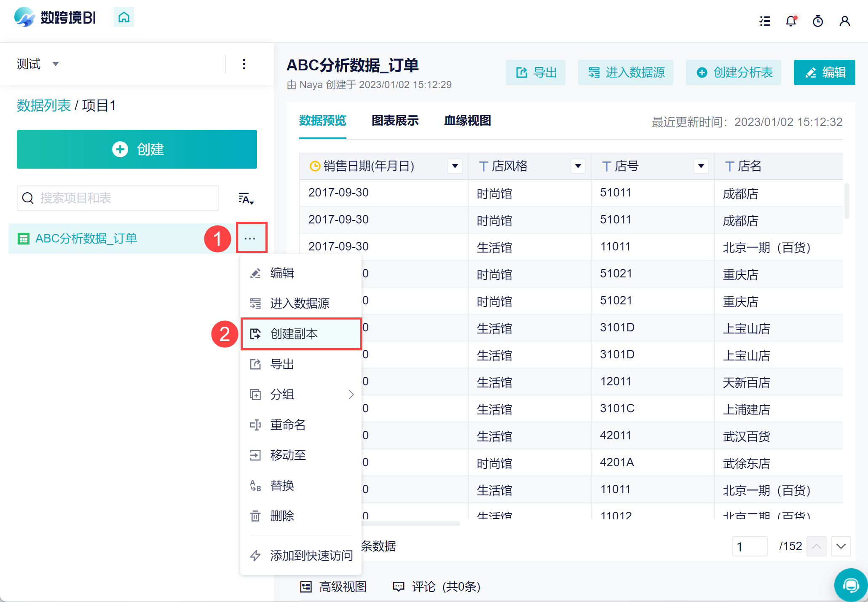Go to the next page using the down arrow
Viewport: 868px width, 602px height.
tap(841, 546)
